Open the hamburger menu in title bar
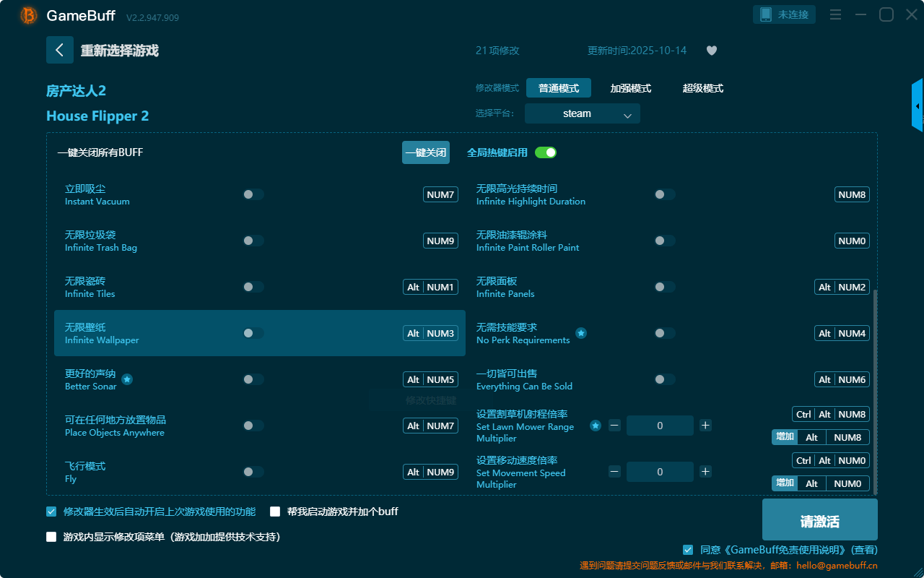This screenshot has width=924, height=578. 835,15
